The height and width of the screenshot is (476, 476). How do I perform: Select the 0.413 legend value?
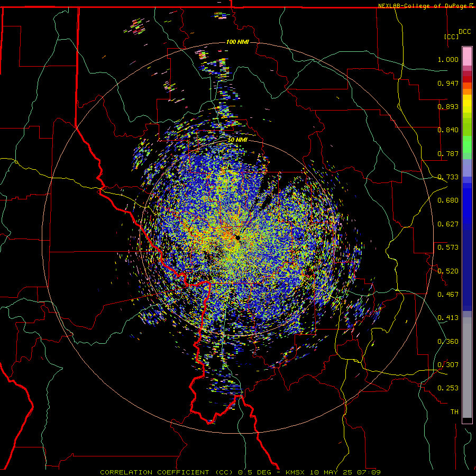(x=448, y=318)
